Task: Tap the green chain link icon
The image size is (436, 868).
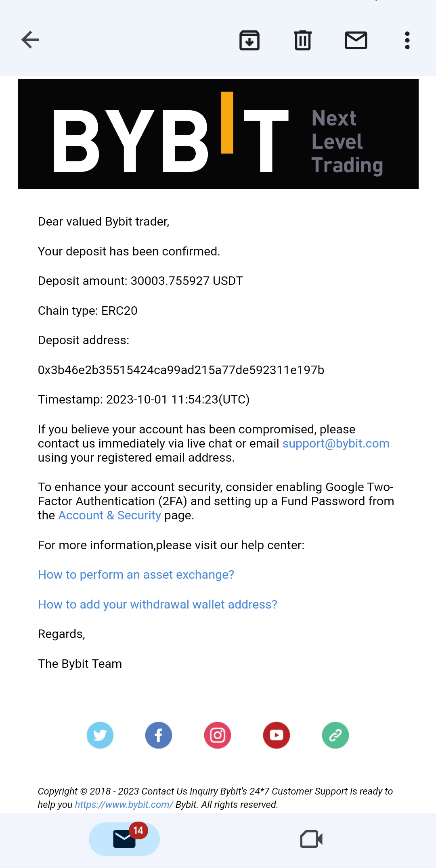Action: [x=335, y=735]
